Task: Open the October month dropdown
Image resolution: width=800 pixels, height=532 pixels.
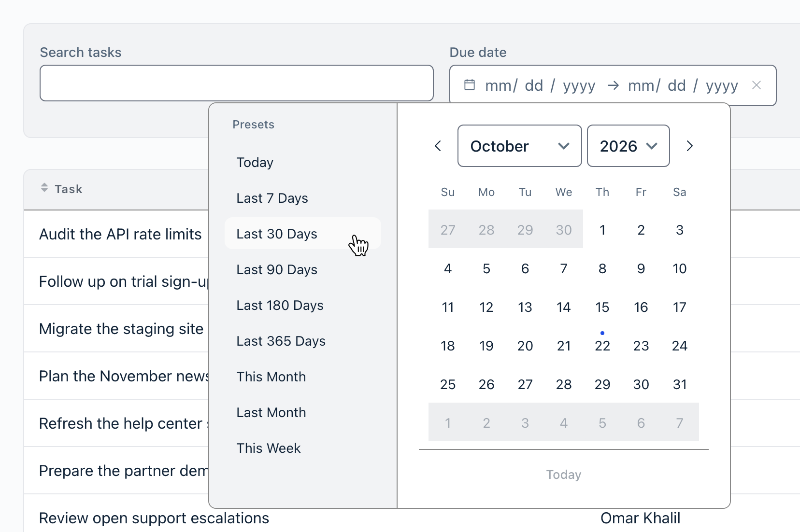Action: (x=519, y=146)
